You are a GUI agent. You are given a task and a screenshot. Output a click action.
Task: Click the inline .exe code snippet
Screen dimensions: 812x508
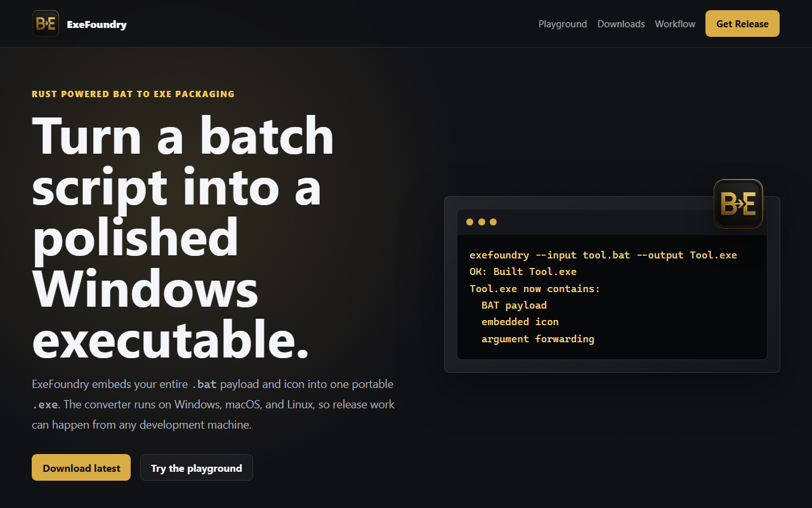pyautogui.click(x=45, y=404)
